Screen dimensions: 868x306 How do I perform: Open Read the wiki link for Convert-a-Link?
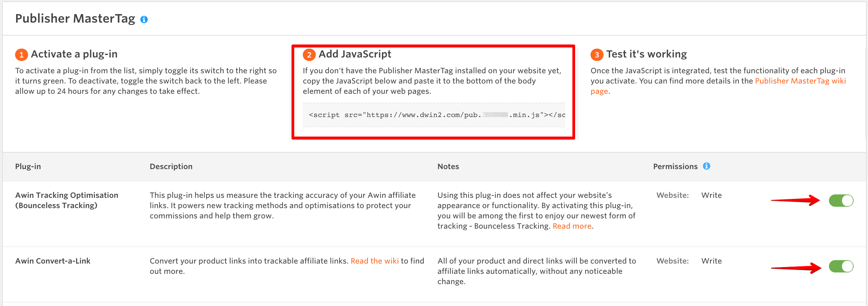tap(375, 260)
